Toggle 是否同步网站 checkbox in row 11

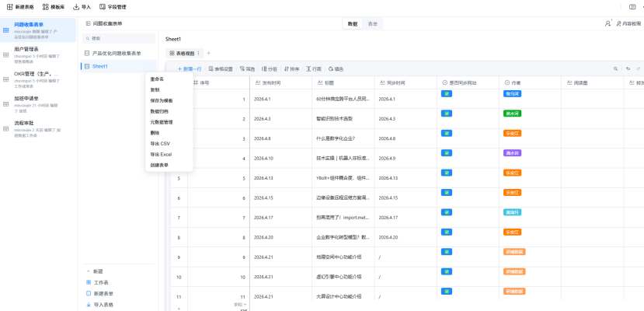pyautogui.click(x=447, y=291)
